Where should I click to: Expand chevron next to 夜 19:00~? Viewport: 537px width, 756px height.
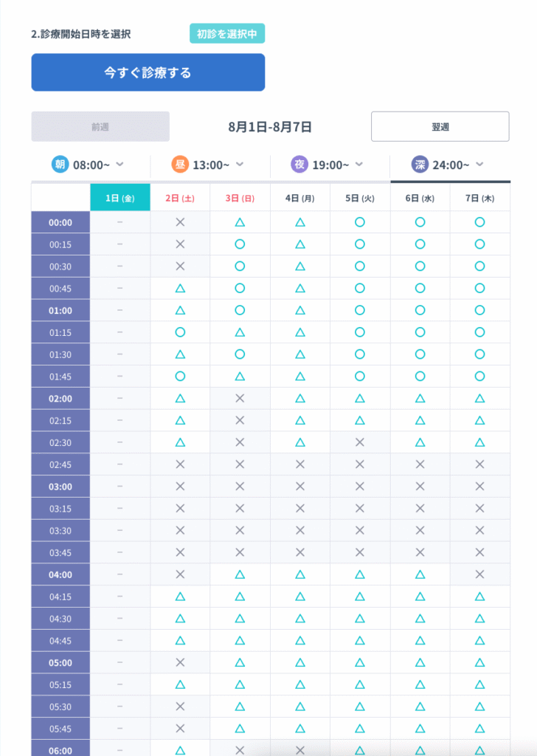pyautogui.click(x=359, y=165)
